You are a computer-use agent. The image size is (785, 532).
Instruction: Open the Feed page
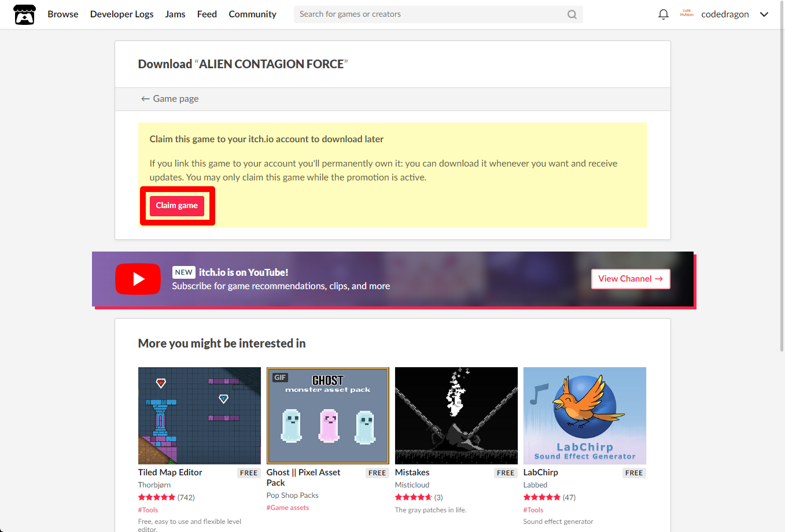(x=207, y=14)
